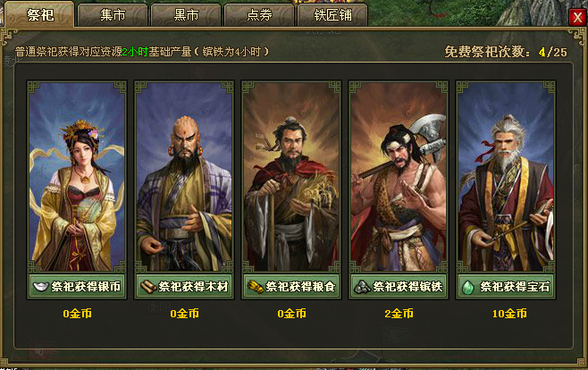Click the iron ore icon on 祭祀获得镔铁

pos(362,287)
